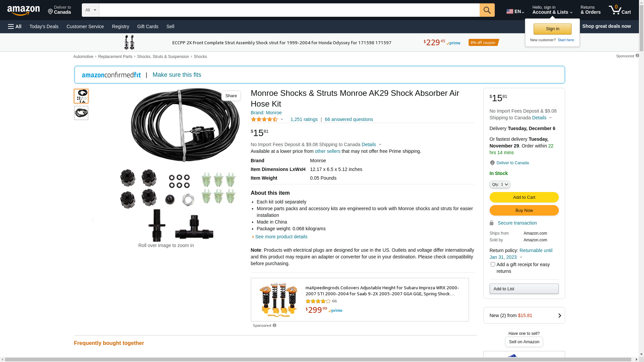Open Today's Deals menu item

44,26
